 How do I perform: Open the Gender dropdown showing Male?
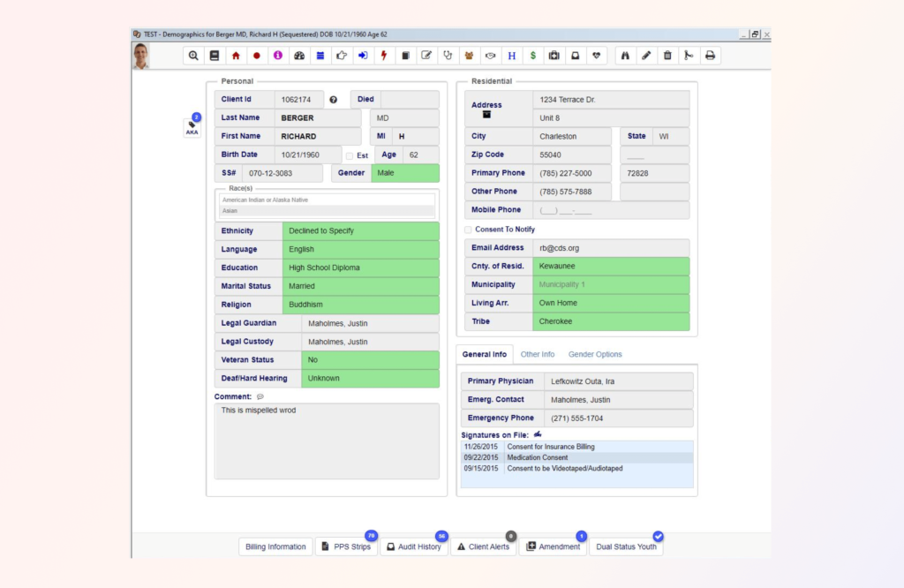pos(404,173)
